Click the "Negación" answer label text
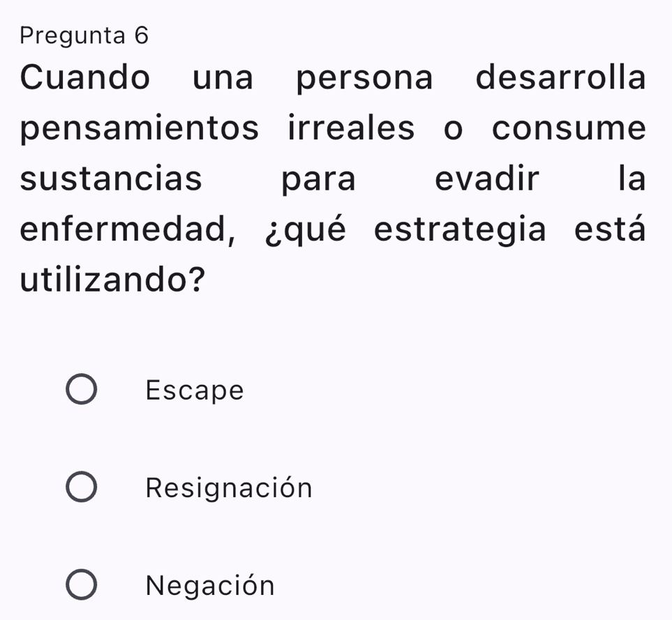The width and height of the screenshot is (672, 620). tap(211, 586)
